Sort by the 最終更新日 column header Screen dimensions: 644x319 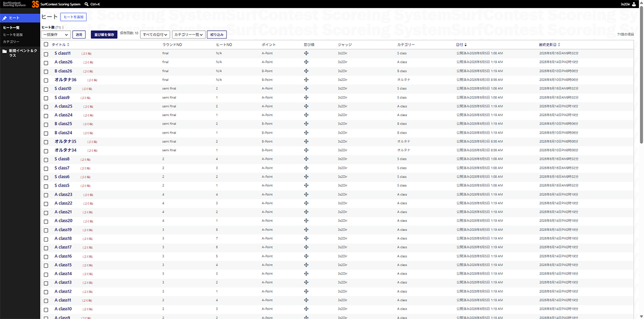click(549, 45)
